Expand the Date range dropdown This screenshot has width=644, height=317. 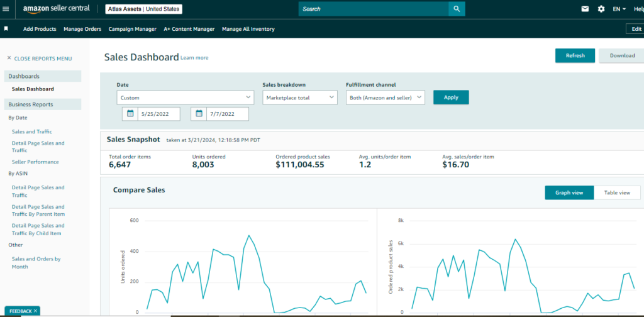pyautogui.click(x=186, y=97)
